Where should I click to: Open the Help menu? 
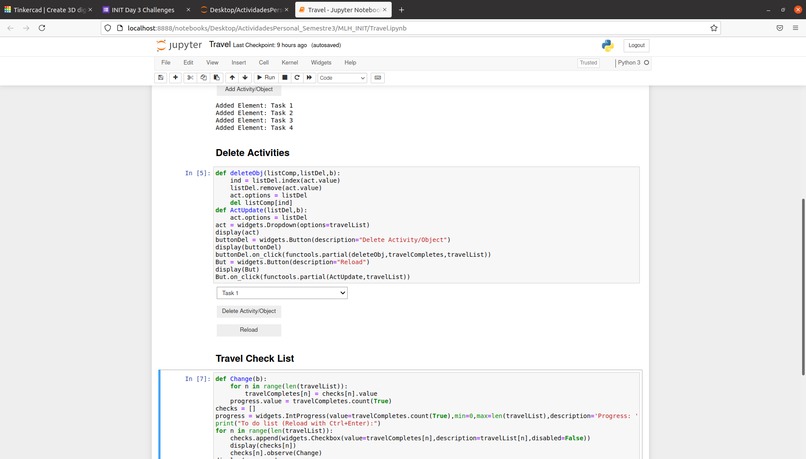350,63
